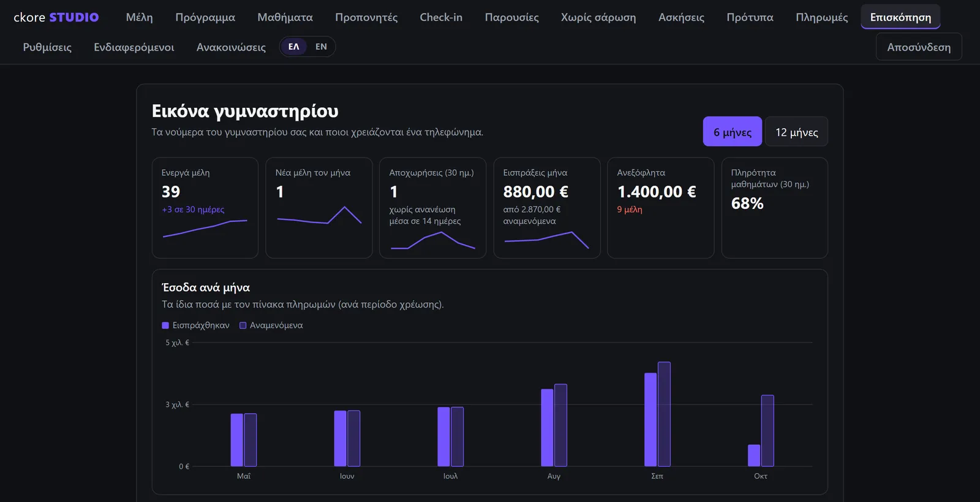Open the Προπονητές page
The width and height of the screenshot is (980, 502).
pyautogui.click(x=366, y=17)
